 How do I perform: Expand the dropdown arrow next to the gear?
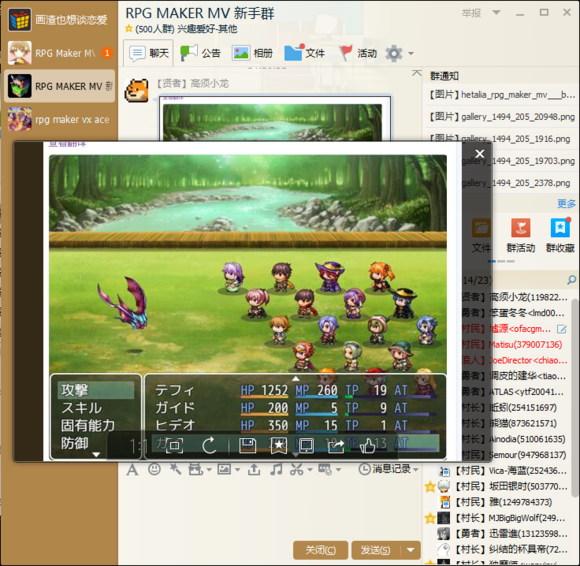(x=411, y=53)
